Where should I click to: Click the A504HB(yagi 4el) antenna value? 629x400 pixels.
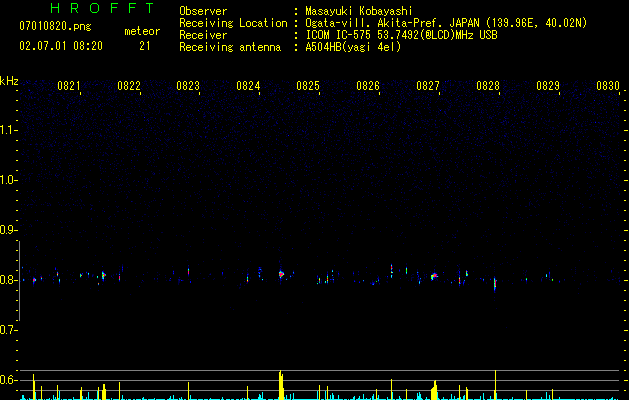[x=353, y=47]
